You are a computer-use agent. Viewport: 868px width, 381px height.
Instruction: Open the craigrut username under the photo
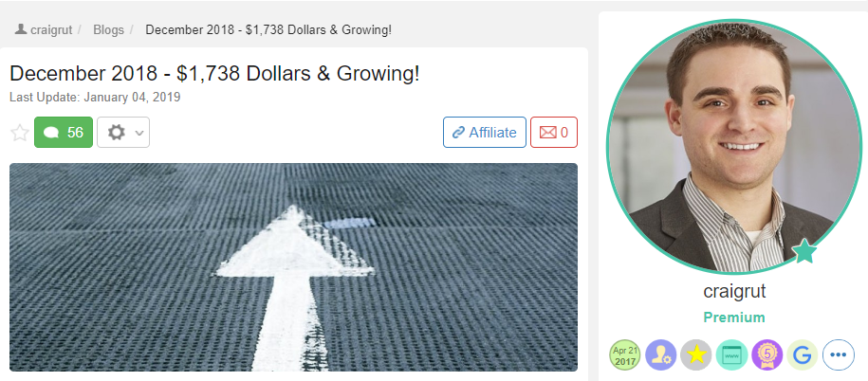click(734, 291)
